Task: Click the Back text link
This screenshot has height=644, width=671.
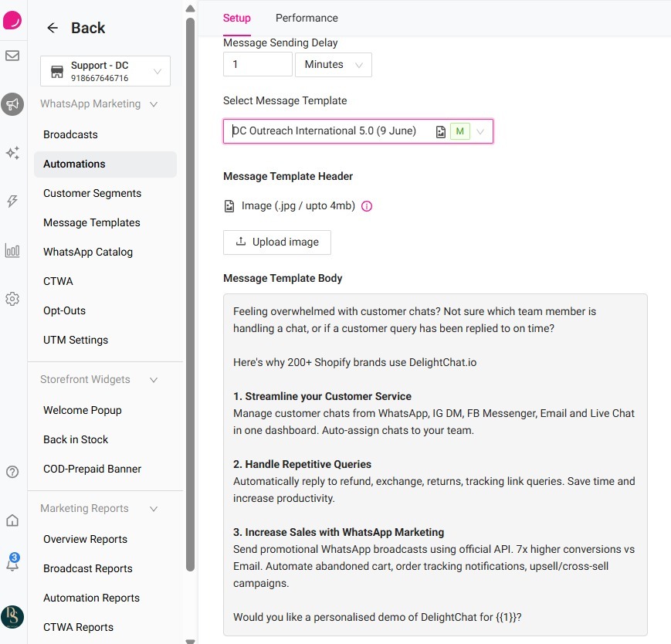Action: pyautogui.click(x=88, y=28)
